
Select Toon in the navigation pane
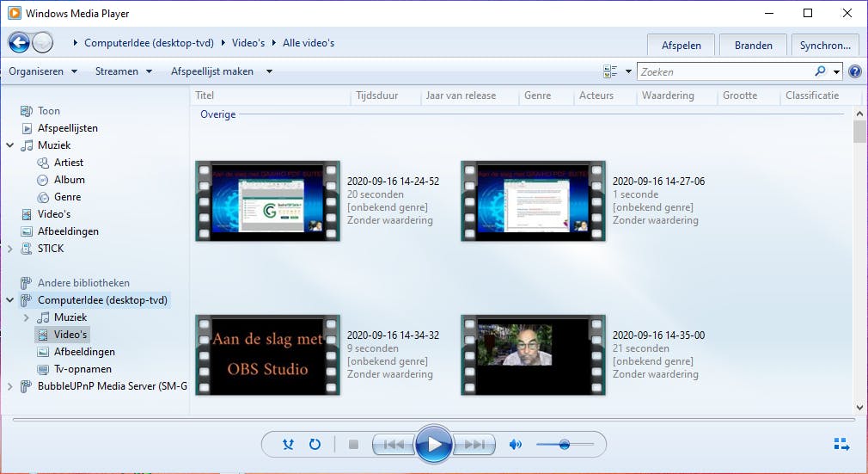(x=49, y=110)
